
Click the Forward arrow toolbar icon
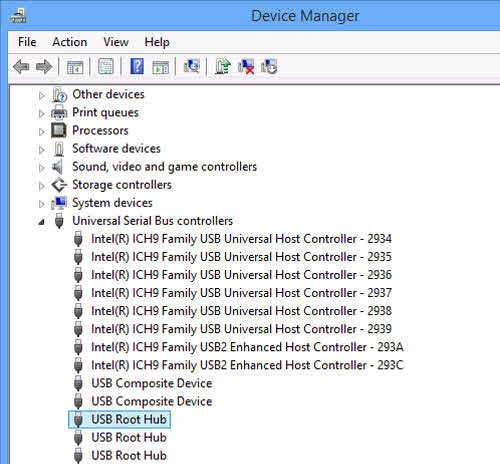44,67
